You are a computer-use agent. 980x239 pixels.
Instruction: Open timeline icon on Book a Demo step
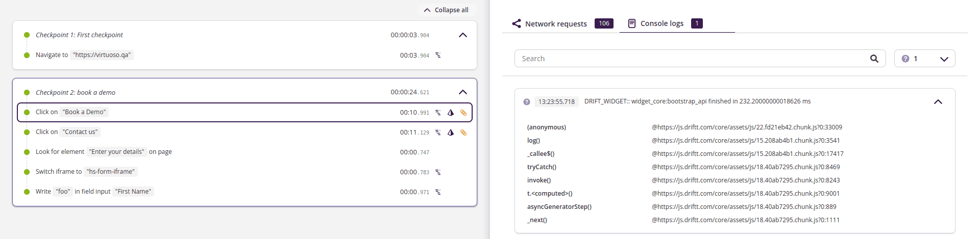pos(438,113)
